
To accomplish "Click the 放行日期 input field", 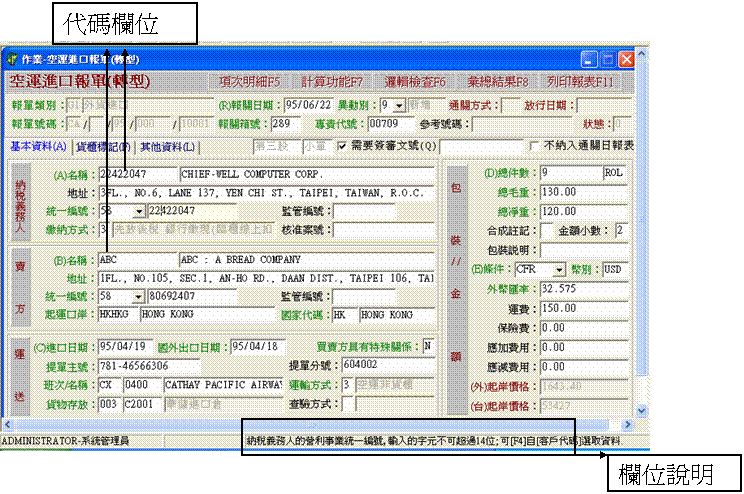I will pyautogui.click(x=604, y=105).
